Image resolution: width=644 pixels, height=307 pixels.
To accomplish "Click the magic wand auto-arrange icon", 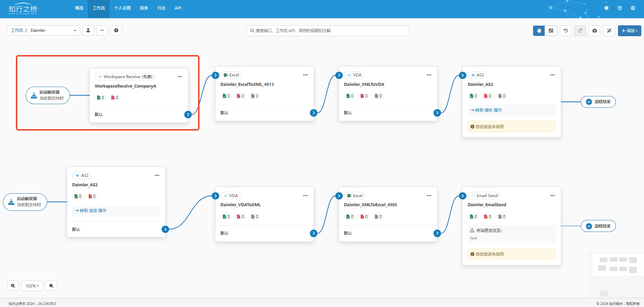I will [x=609, y=31].
